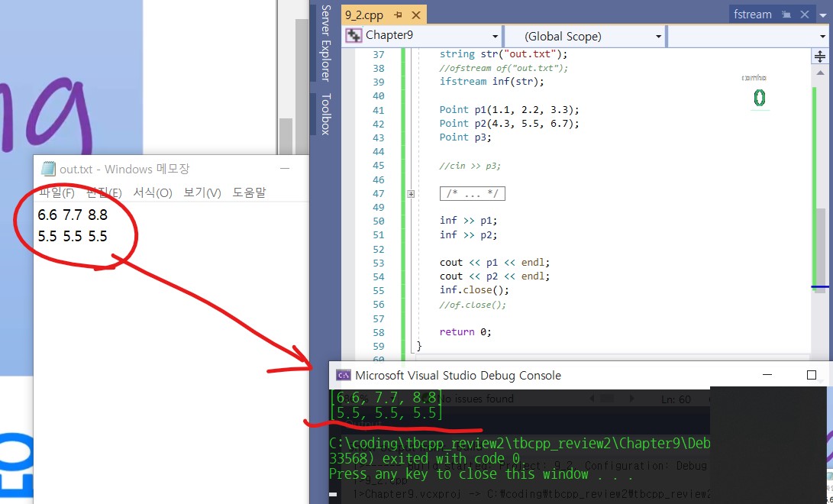The image size is (833, 504).
Task: Click the comment '//cin >> p3;'
Action: 470,166
